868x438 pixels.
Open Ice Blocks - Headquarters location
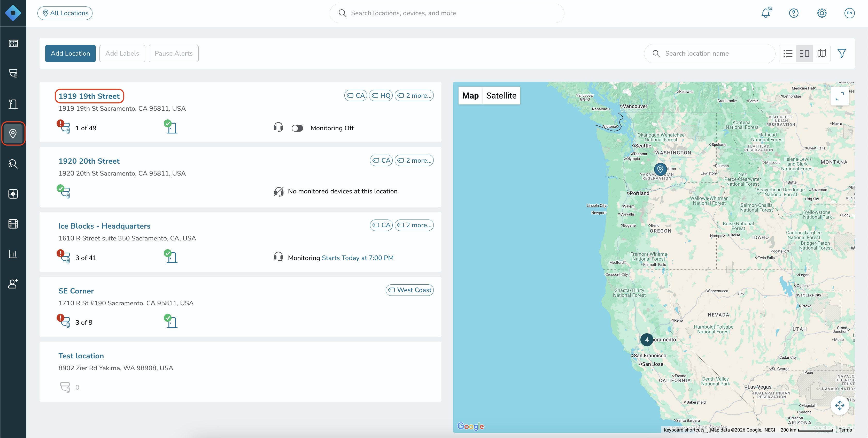pos(104,226)
